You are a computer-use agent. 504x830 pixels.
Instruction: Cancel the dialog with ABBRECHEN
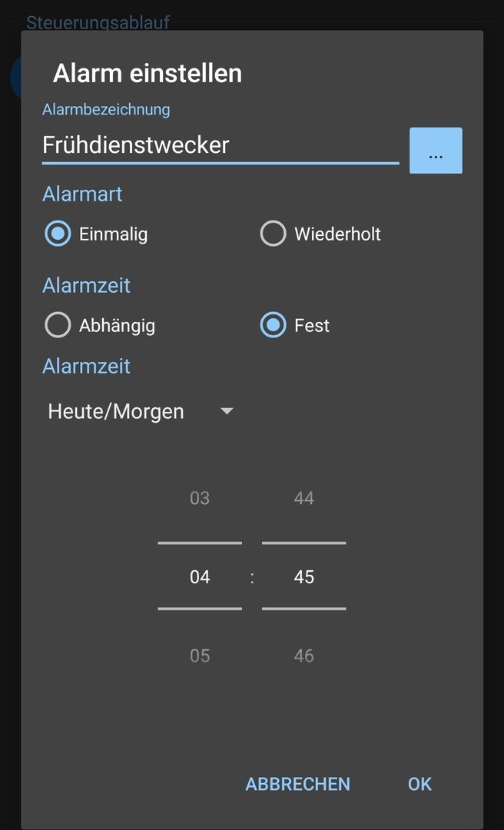pos(297,784)
